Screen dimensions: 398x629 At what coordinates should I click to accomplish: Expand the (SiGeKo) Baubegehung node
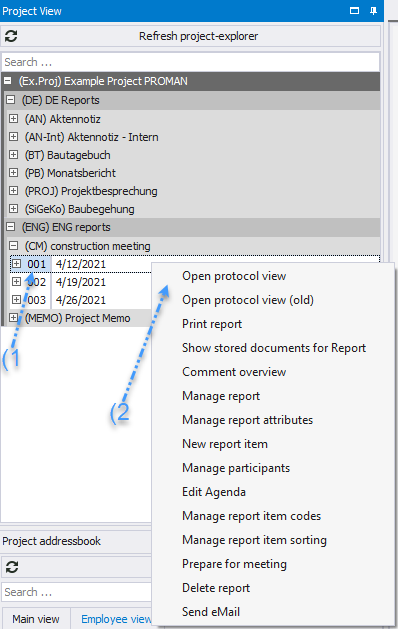(14, 209)
